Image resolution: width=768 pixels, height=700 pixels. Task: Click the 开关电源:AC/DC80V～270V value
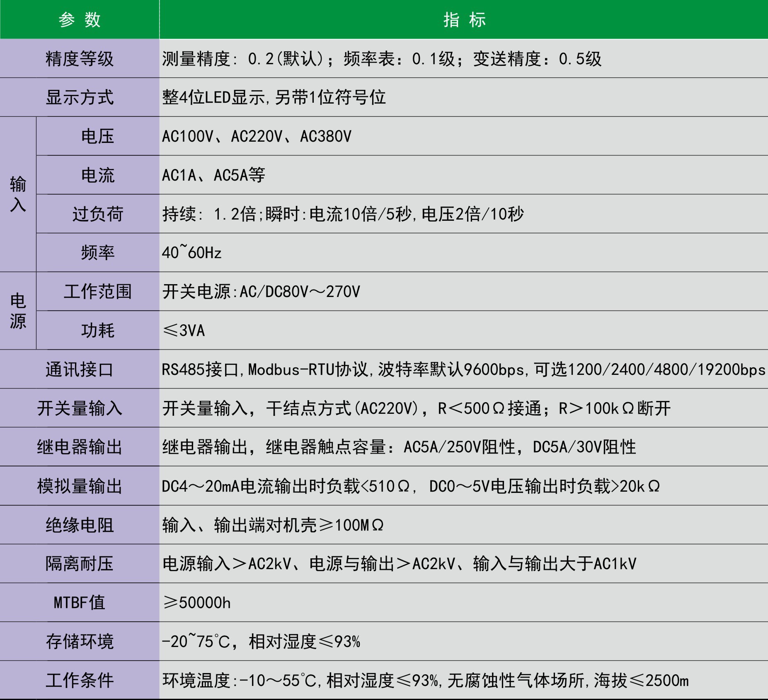click(261, 292)
